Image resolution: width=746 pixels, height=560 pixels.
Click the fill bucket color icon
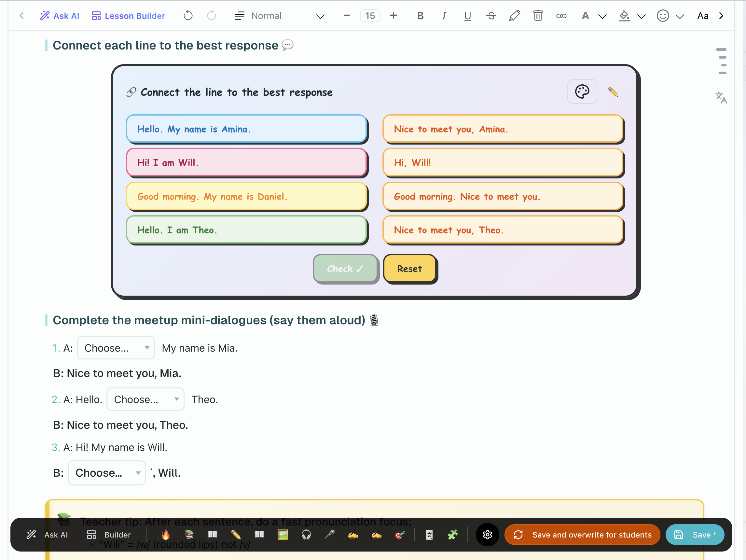click(x=624, y=16)
